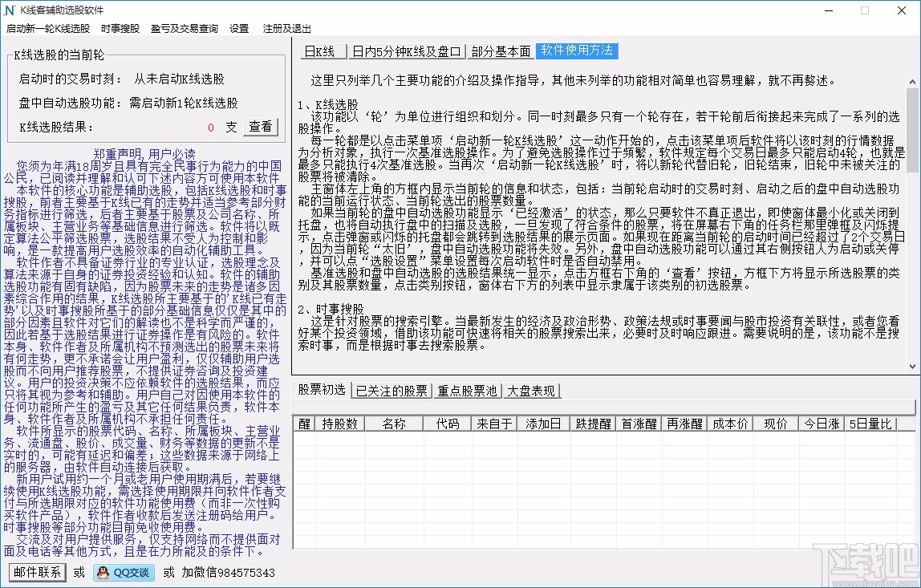Viewport: 921px width, 588px height.
Task: Open the 设置 menu
Action: coord(239,28)
